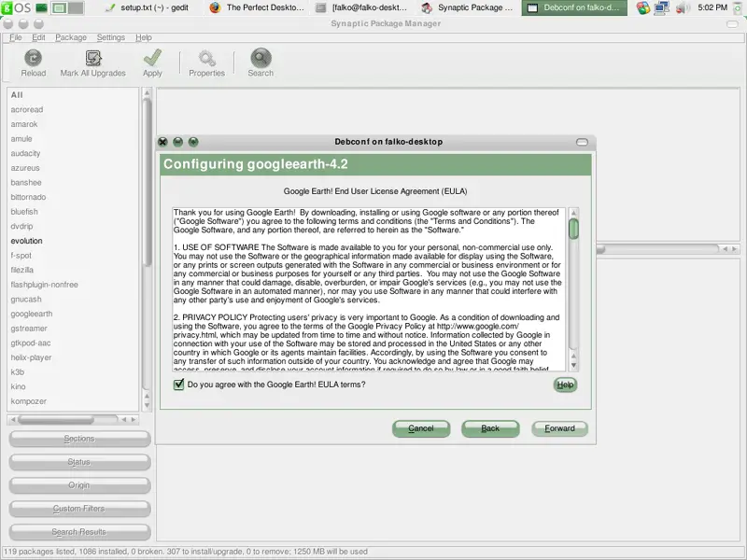
Task: Open the Settings menu
Action: (x=111, y=37)
